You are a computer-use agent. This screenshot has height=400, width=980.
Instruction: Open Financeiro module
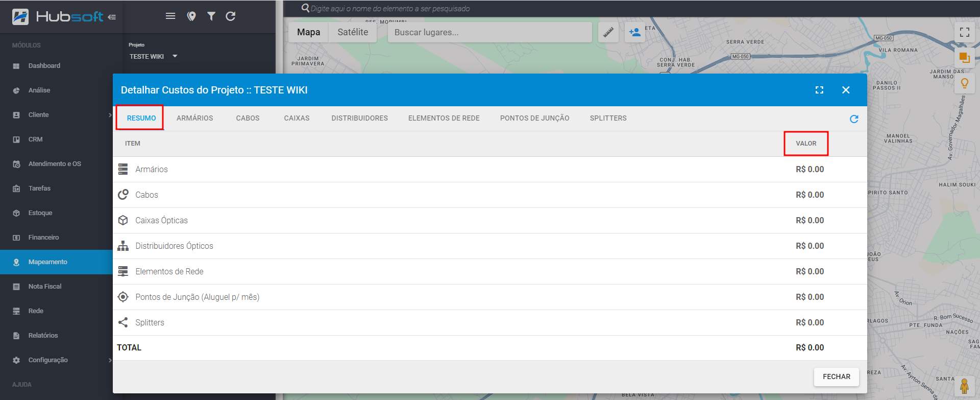(x=56, y=238)
